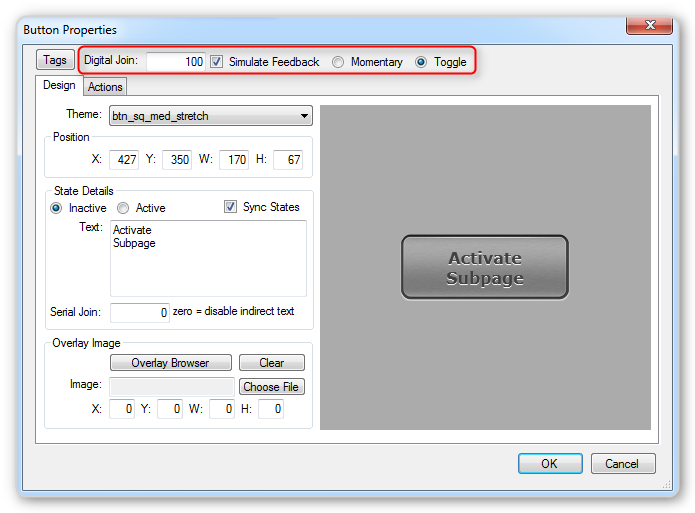Screen dimensions: 695x513
Task: Switch to the Design tab
Action: [x=58, y=86]
